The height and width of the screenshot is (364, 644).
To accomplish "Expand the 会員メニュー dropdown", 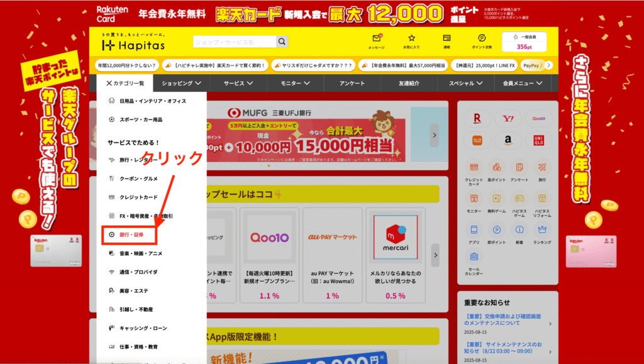I will (523, 84).
